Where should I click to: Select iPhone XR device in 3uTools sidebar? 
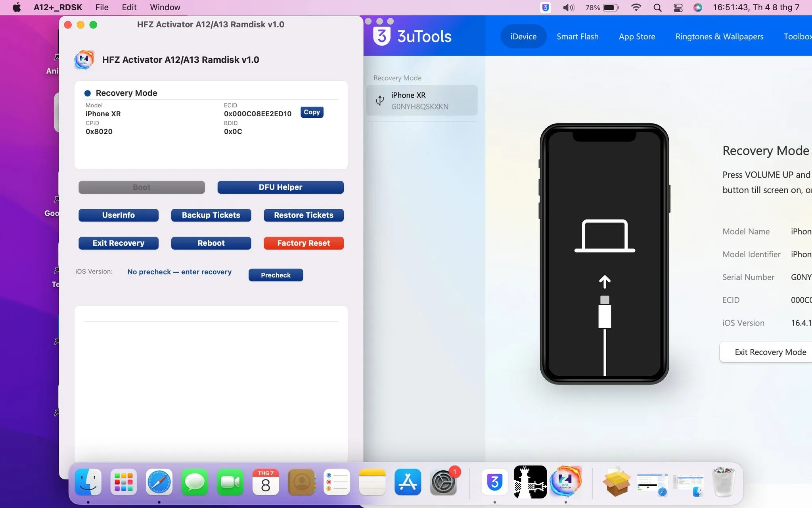[422, 100]
